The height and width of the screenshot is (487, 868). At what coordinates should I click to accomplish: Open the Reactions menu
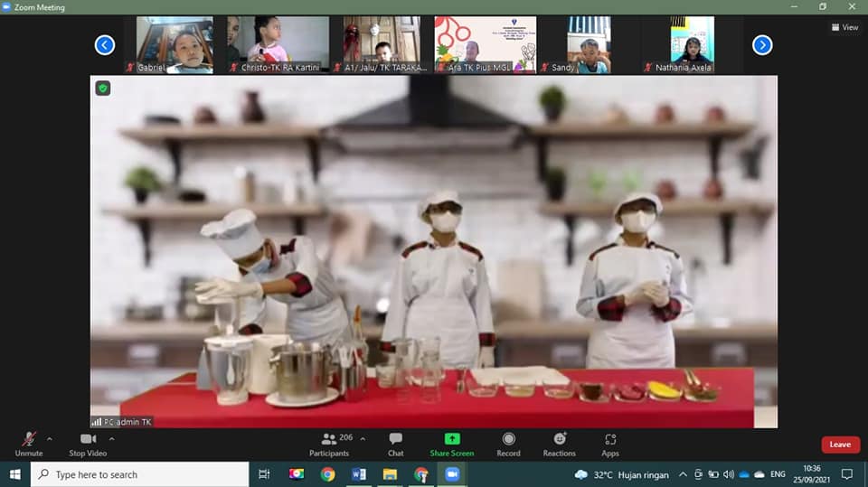559,443
